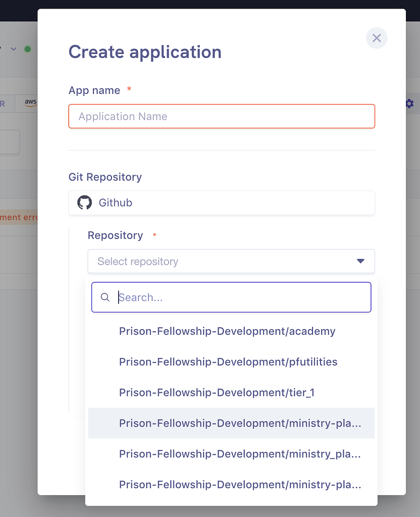Focus the Application Name input field
Screen dimensions: 420x517
click(222, 116)
